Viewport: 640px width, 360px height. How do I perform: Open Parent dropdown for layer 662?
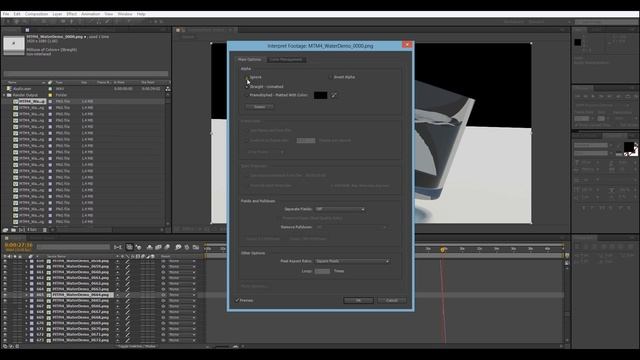182,278
